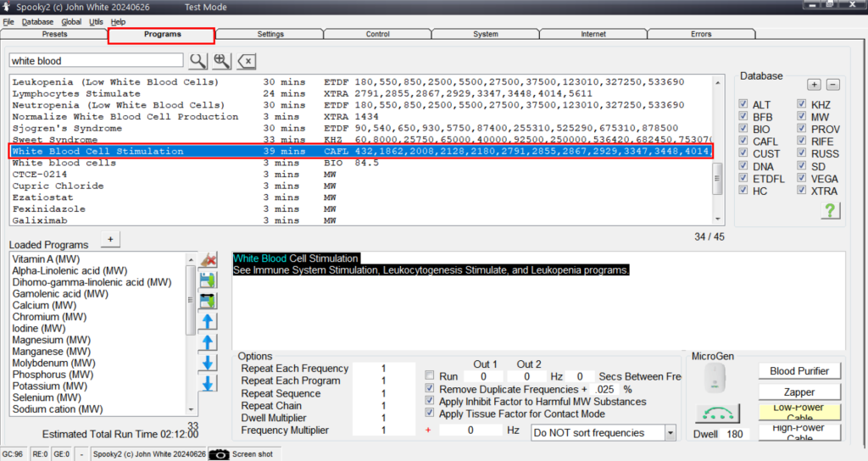Uncheck the CAFL database checkbox
868x461 pixels.
point(743,142)
